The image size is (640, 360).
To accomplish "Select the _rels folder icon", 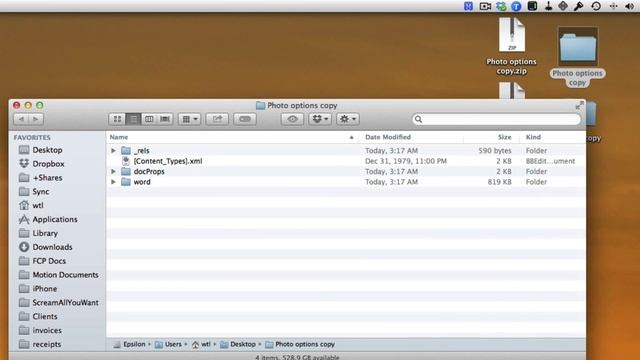I will [126, 151].
